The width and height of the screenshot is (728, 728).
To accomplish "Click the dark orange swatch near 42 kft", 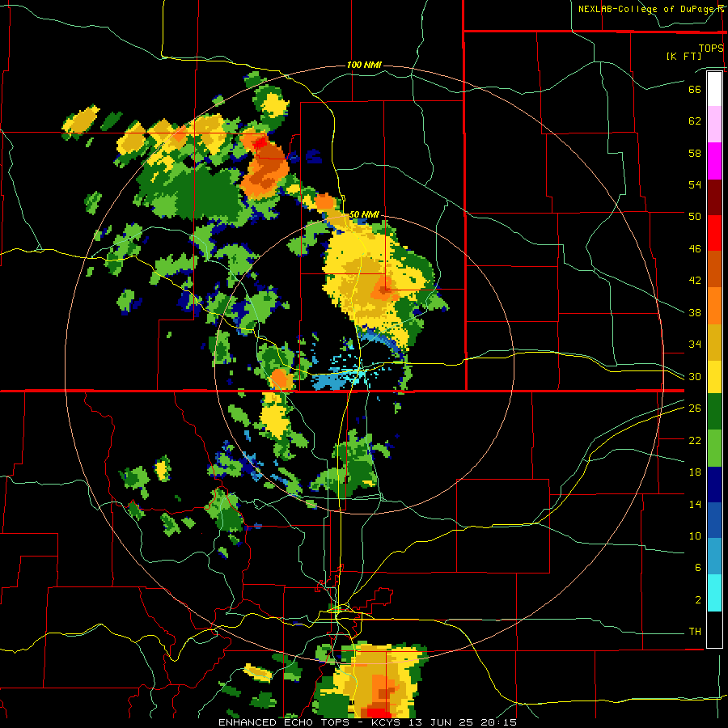I will 714,269.
